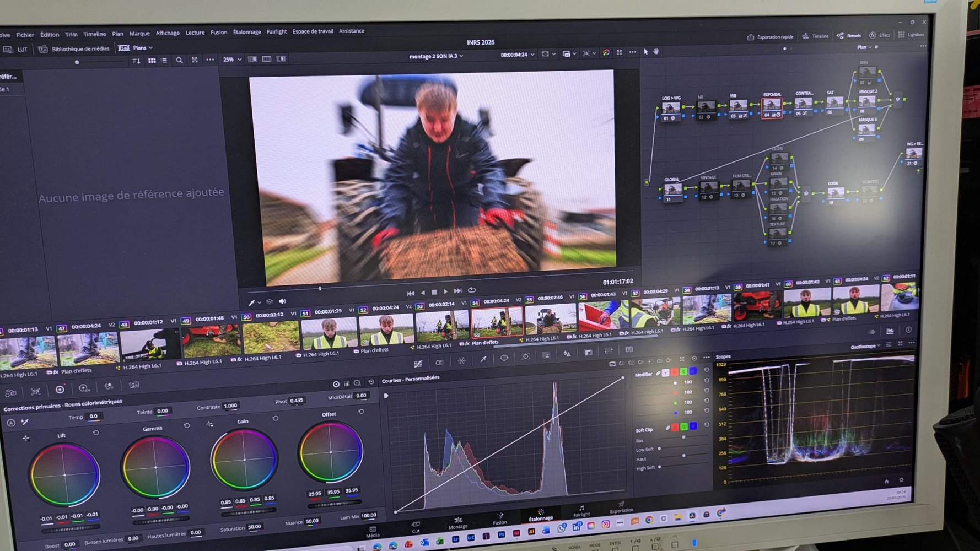Click the Exportation rapide icon
Image resolution: width=980 pixels, height=551 pixels.
750,37
